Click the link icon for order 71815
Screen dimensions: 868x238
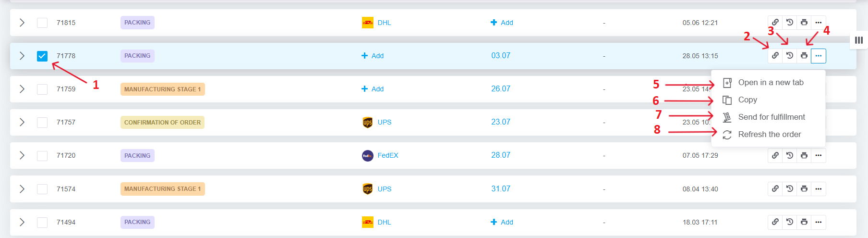click(x=775, y=23)
